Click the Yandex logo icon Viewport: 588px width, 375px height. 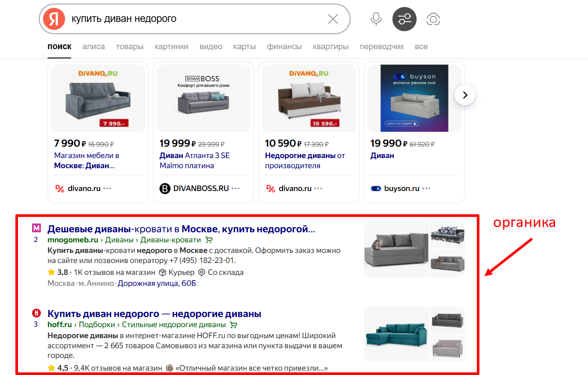[54, 19]
